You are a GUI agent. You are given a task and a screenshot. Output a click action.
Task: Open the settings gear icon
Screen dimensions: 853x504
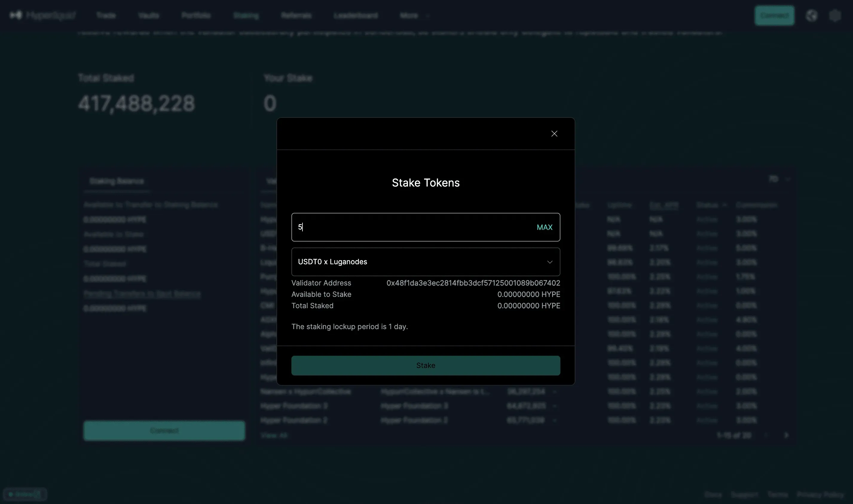click(x=835, y=16)
